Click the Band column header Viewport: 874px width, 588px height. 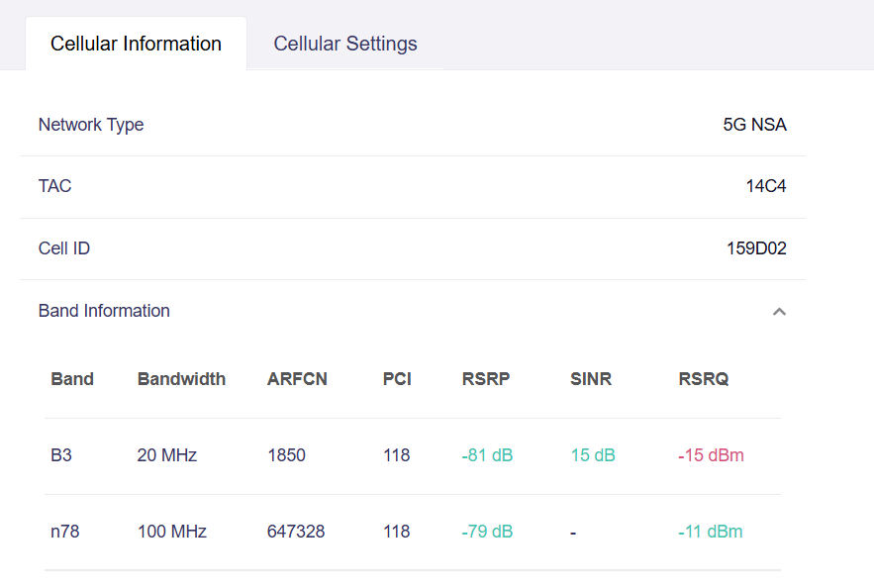72,379
